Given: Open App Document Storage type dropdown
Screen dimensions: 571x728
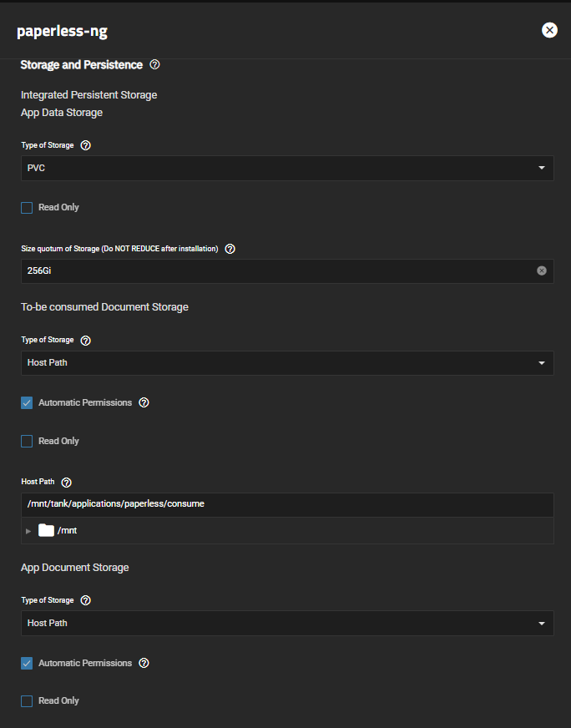Looking at the screenshot, I should [x=287, y=623].
